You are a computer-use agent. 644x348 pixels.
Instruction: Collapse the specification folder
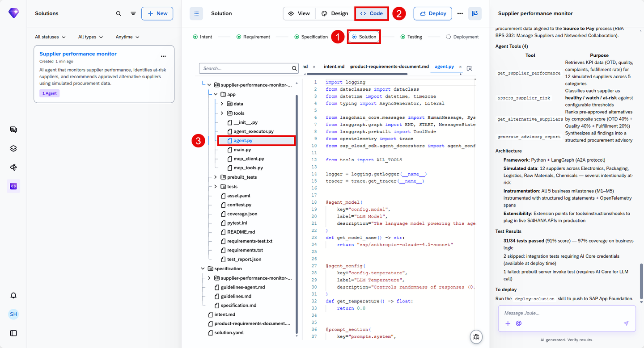point(203,268)
